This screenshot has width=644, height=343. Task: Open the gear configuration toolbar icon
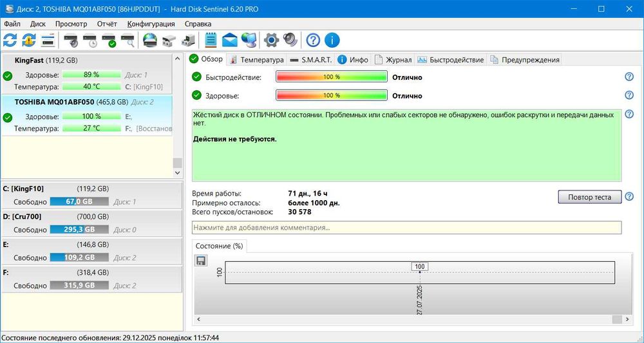point(271,40)
